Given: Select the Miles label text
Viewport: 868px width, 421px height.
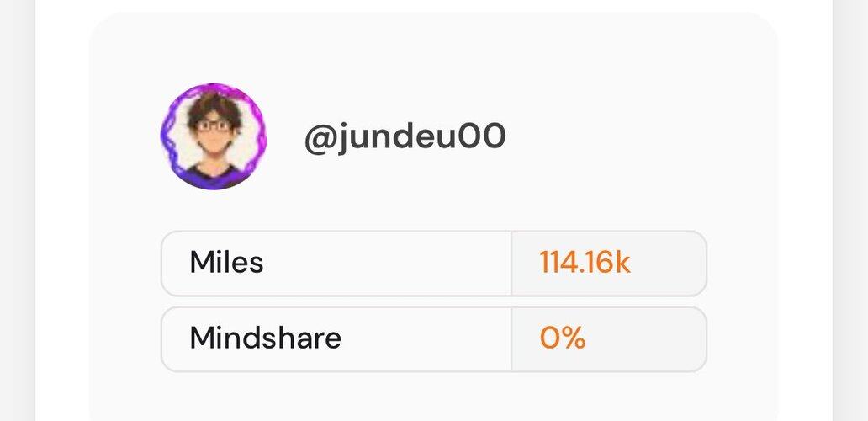Looking at the screenshot, I should point(226,262).
